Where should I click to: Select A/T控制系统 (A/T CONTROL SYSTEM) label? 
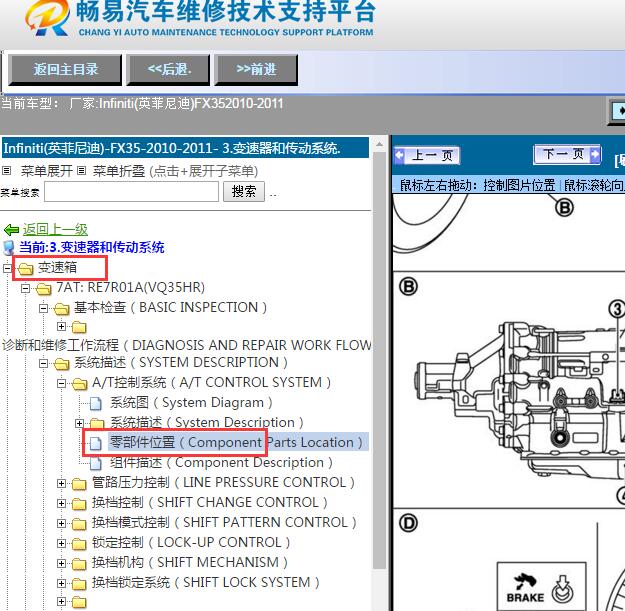pos(211,382)
